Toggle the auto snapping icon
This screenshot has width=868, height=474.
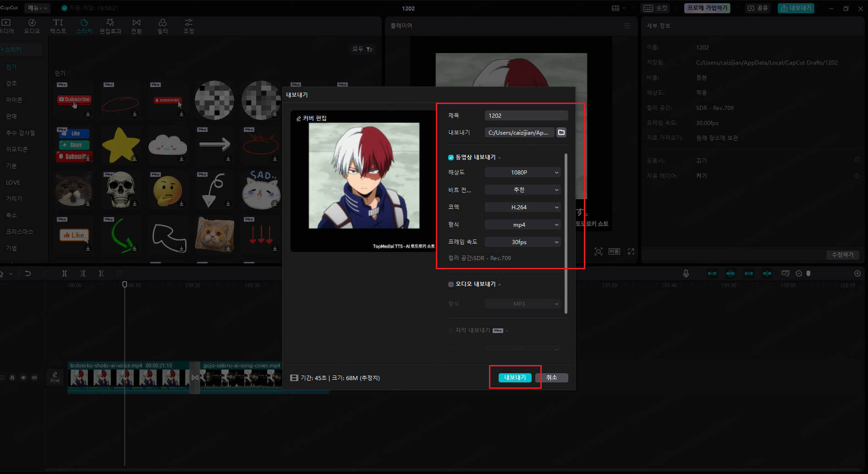[x=731, y=273]
